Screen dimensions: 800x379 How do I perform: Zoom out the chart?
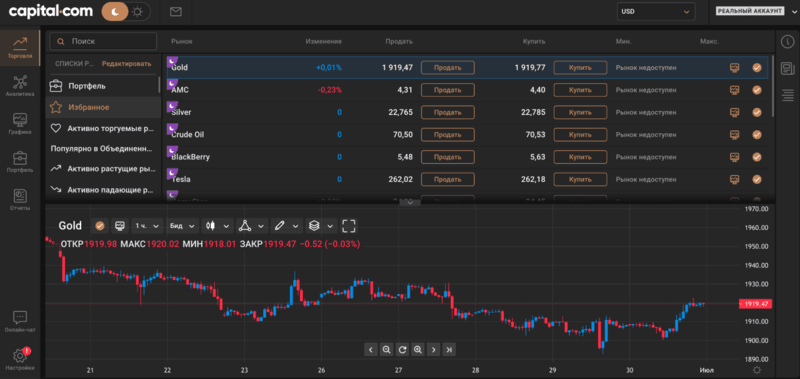click(x=386, y=349)
